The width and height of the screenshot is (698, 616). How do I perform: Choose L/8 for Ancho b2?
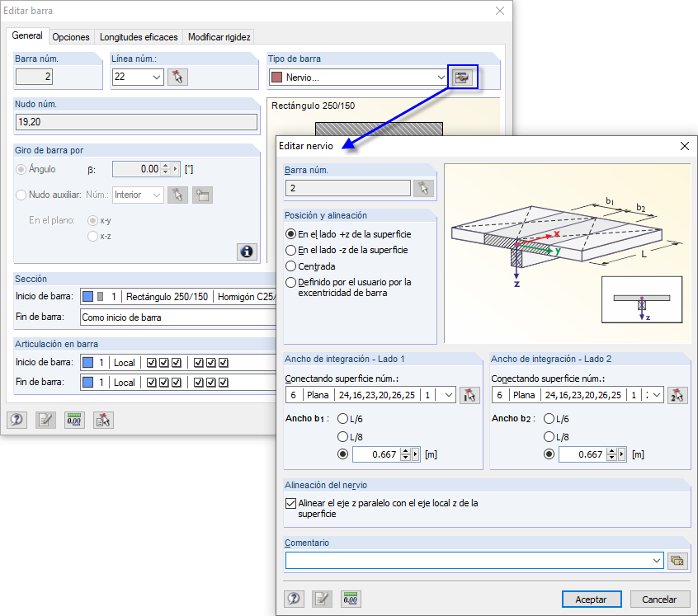coord(549,437)
